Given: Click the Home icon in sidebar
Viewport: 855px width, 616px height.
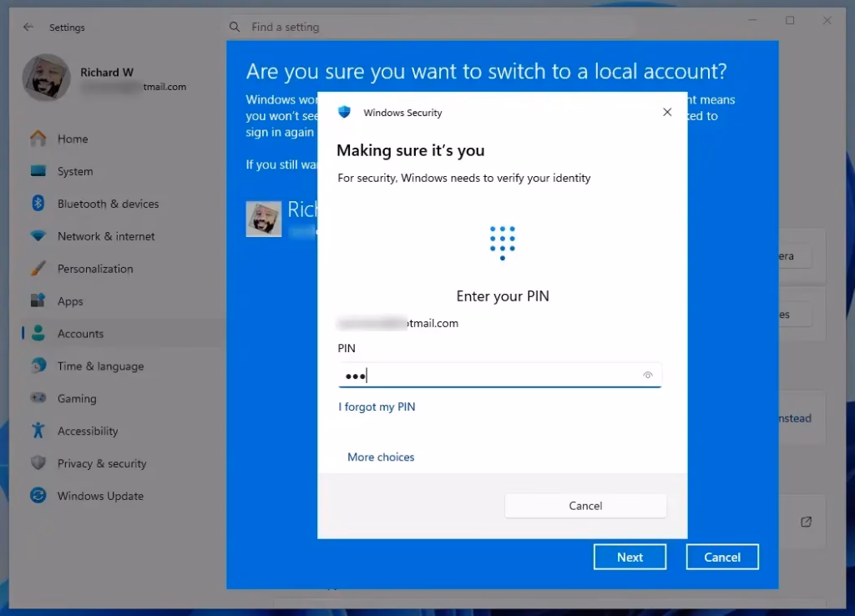Looking at the screenshot, I should (x=38, y=139).
